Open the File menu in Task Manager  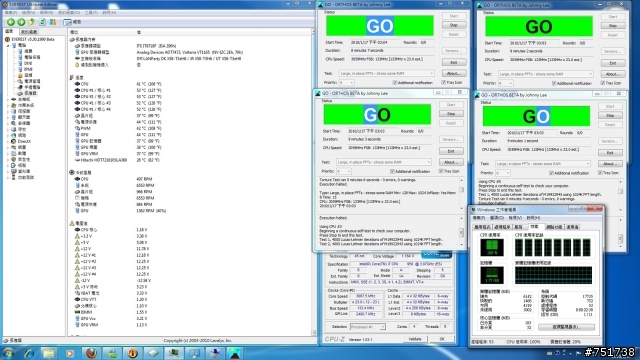pyautogui.click(x=479, y=218)
